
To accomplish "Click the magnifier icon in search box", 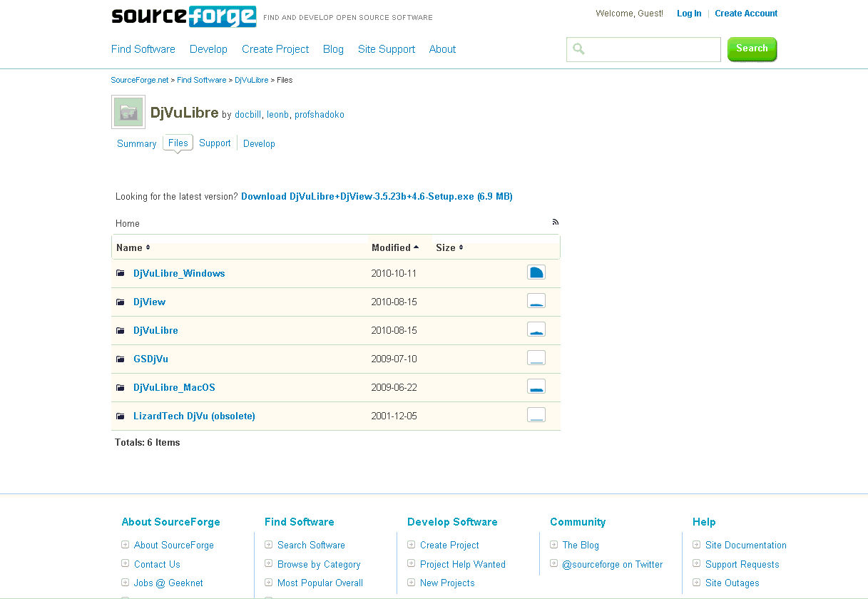I will click(578, 49).
